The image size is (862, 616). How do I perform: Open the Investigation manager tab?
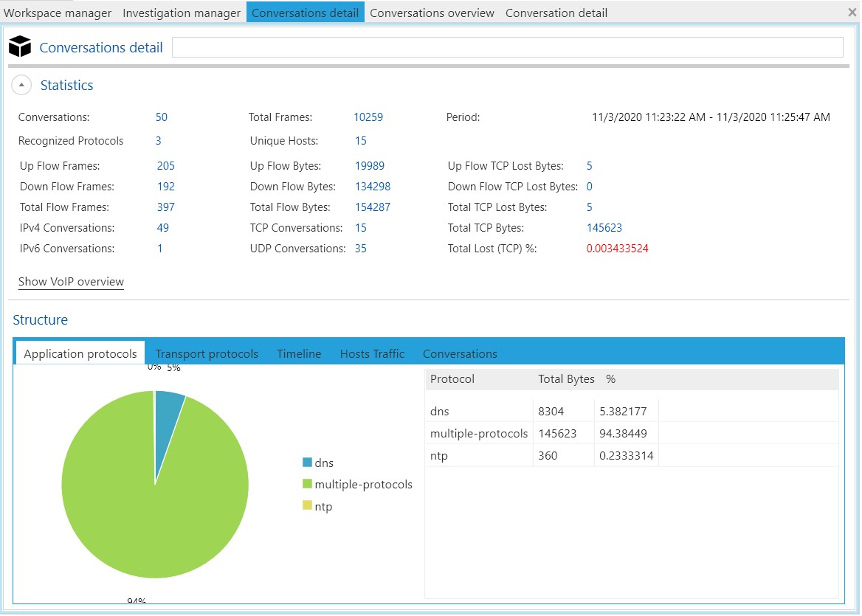point(182,13)
